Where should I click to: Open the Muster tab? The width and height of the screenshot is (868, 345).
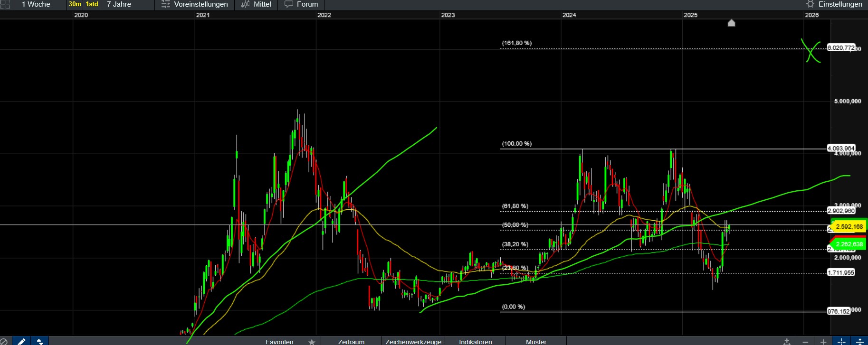(x=536, y=342)
